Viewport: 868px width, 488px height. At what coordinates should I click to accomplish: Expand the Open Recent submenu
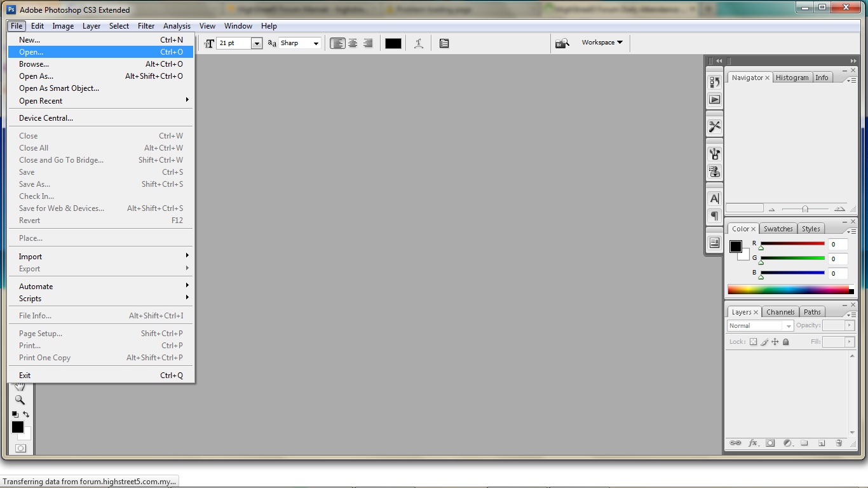click(x=99, y=100)
